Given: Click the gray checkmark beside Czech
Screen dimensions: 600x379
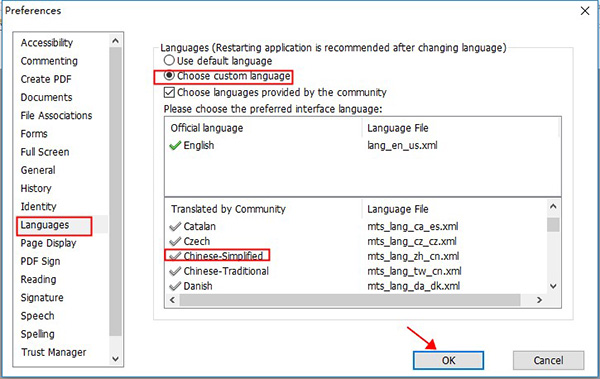Looking at the screenshot, I should click(175, 242).
